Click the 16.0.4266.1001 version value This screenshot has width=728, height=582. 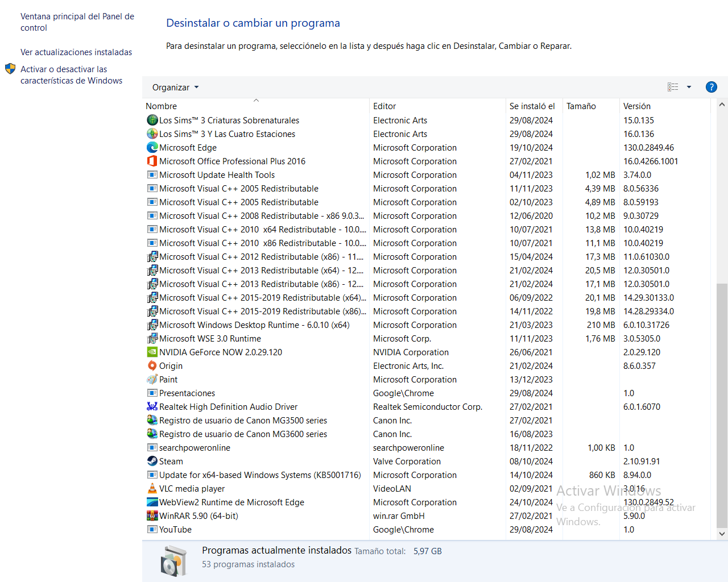coord(651,161)
